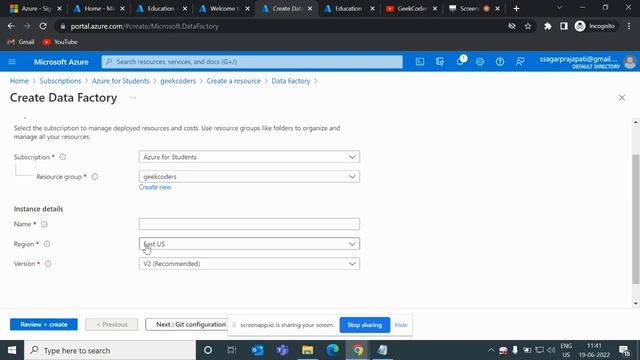The image size is (640, 360).
Task: Open the browser tab search chevron
Action: click(559, 8)
